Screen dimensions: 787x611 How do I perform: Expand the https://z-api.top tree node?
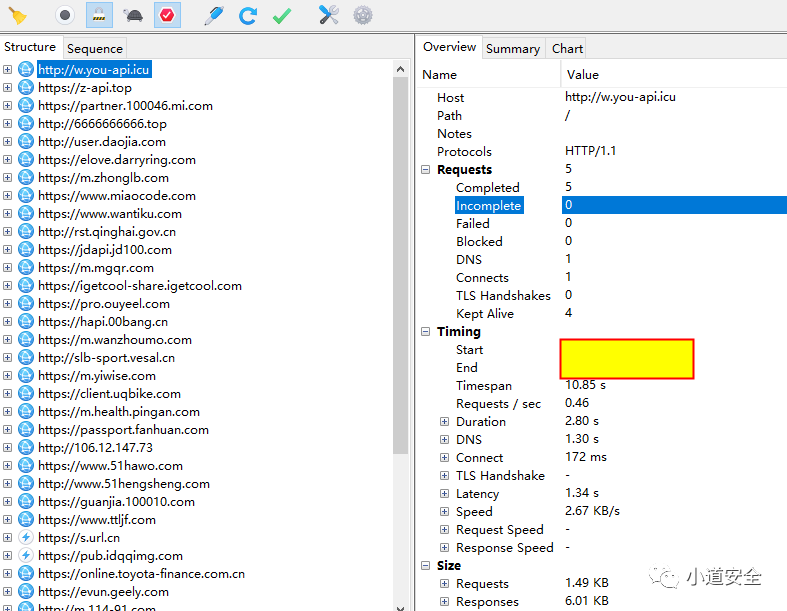8,88
